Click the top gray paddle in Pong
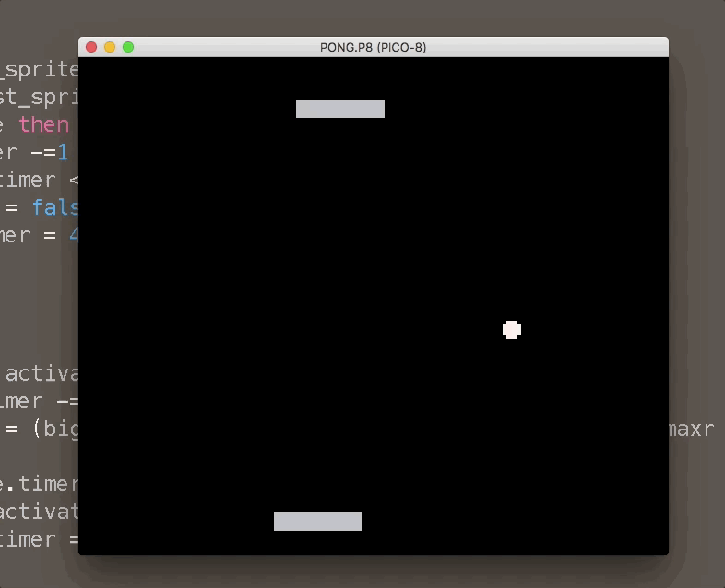The width and height of the screenshot is (725, 588). tap(340, 109)
